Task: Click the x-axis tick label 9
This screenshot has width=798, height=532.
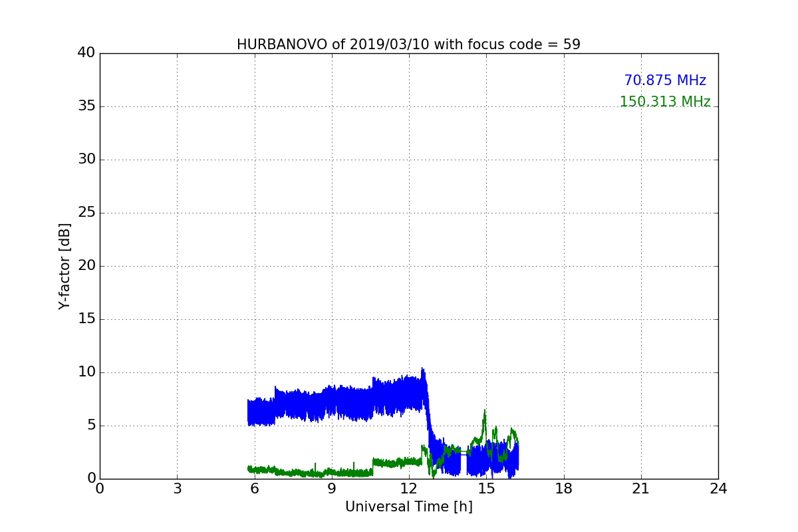Action: [x=332, y=489]
